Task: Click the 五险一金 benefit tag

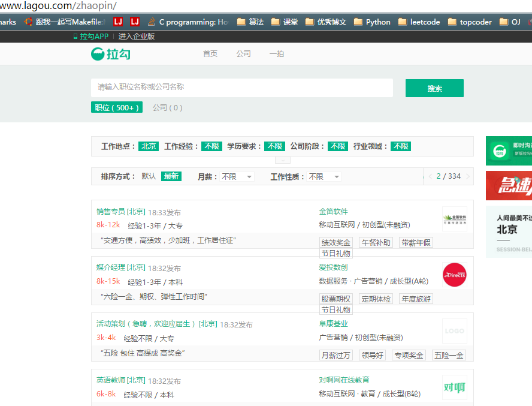Action: coord(449,356)
